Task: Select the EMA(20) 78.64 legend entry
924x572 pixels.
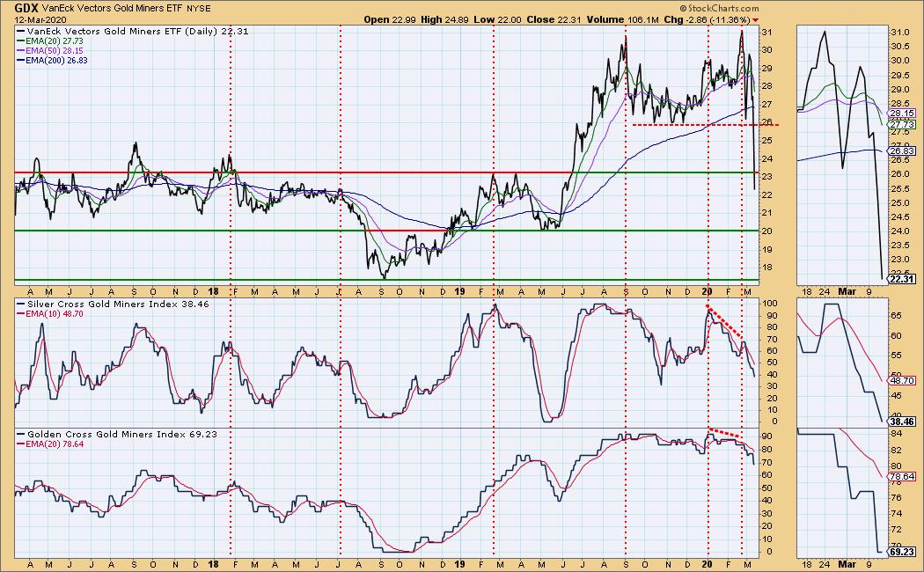Action: 55,444
